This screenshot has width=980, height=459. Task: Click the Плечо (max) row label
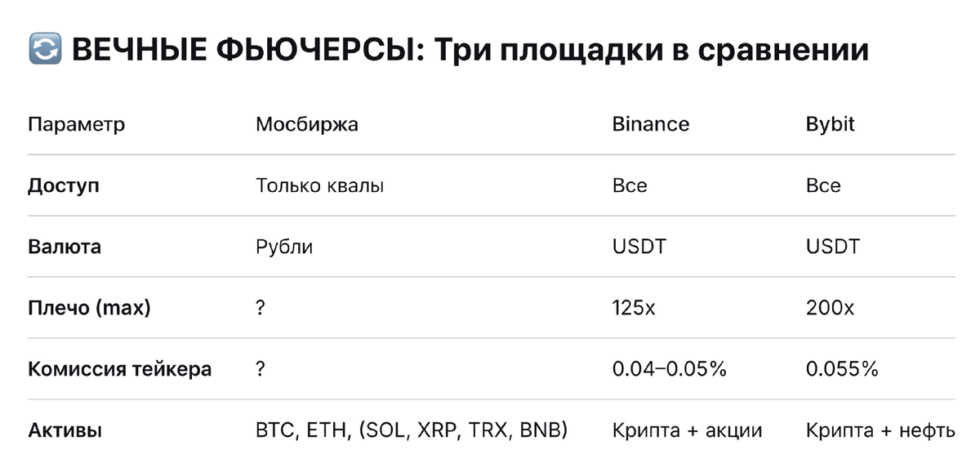coord(89,308)
